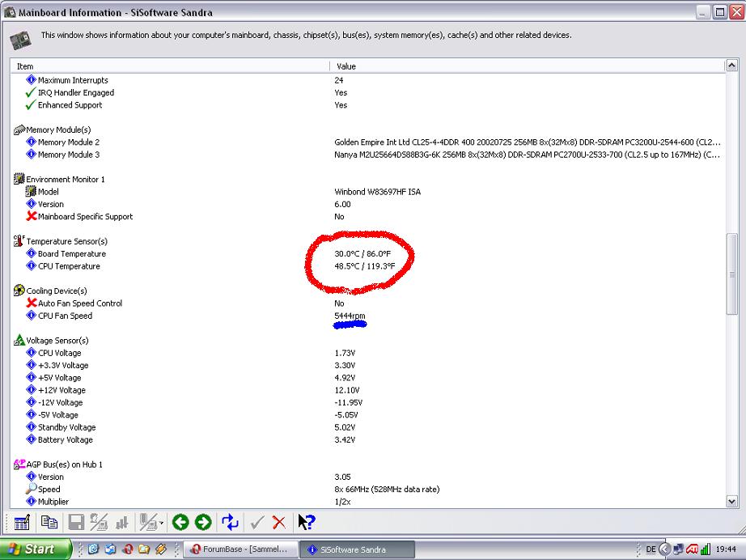Viewport: 746px width, 560px height.
Task: Select Temperature Sensor(s) thermometer icon
Action: tap(19, 240)
